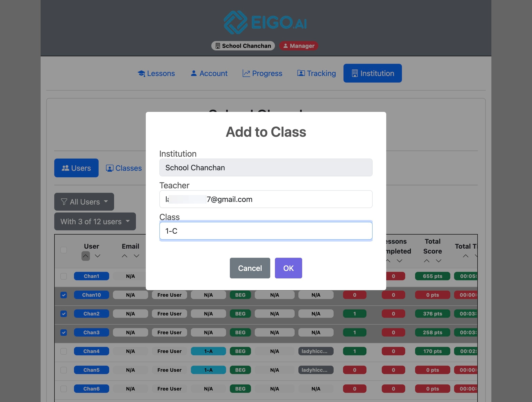Screen dimensions: 532x402
Task: Check the Chan6 row checkbox
Action: point(63,389)
